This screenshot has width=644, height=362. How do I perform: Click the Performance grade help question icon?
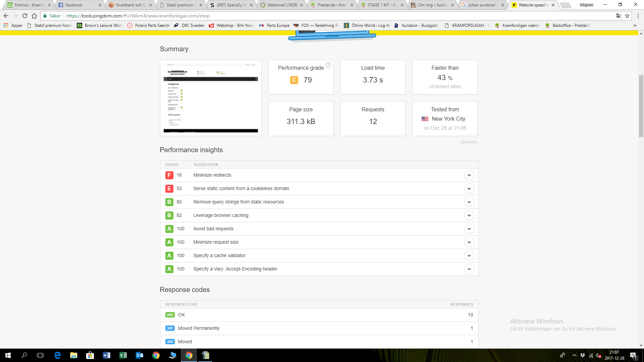(328, 65)
